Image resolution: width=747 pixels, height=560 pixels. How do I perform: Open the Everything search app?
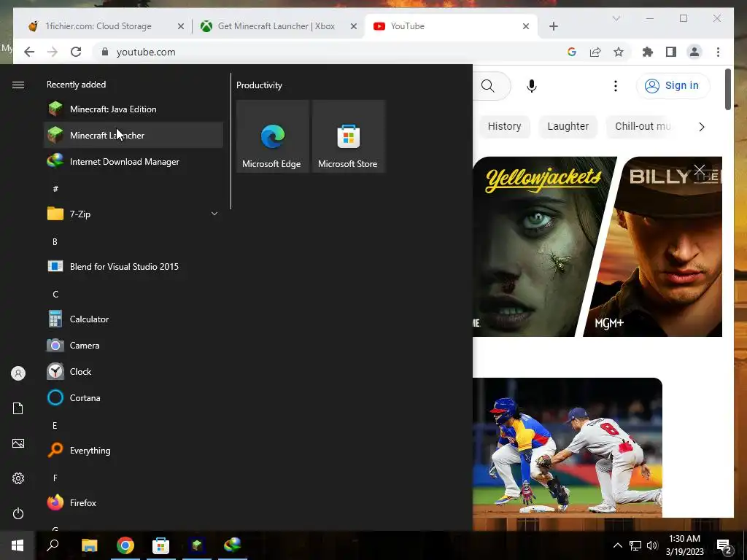tap(133, 450)
